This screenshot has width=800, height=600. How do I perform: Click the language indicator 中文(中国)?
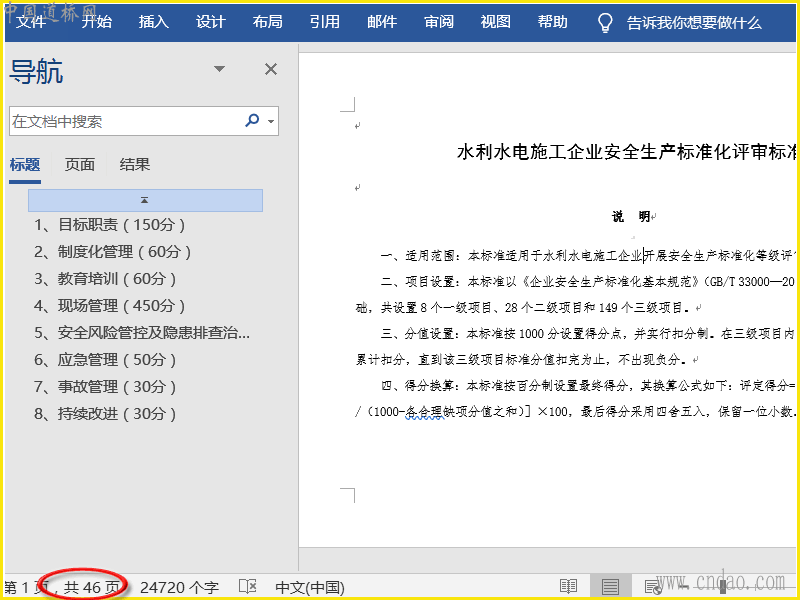pyautogui.click(x=310, y=588)
